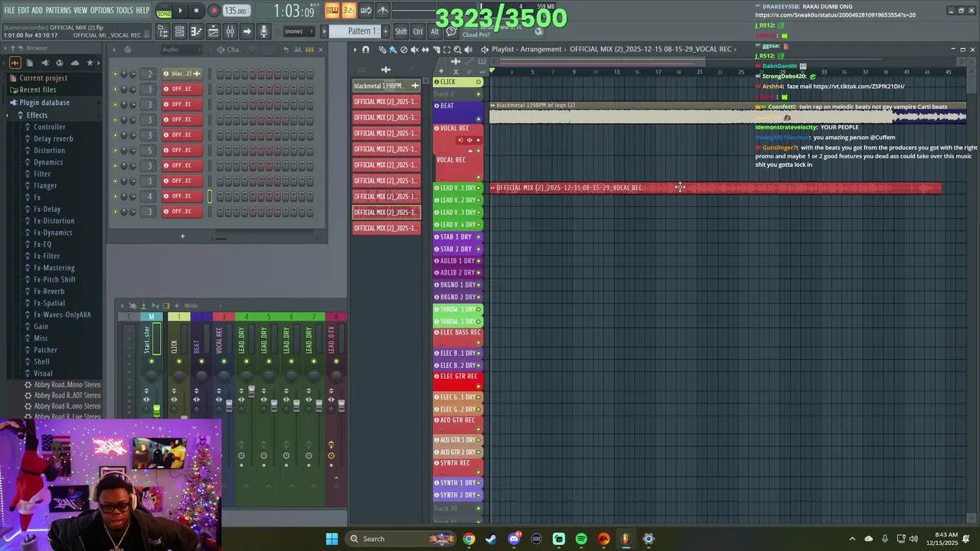Toggle Pattern/Song mode switch
The width and height of the screenshot is (980, 551).
tap(164, 10)
